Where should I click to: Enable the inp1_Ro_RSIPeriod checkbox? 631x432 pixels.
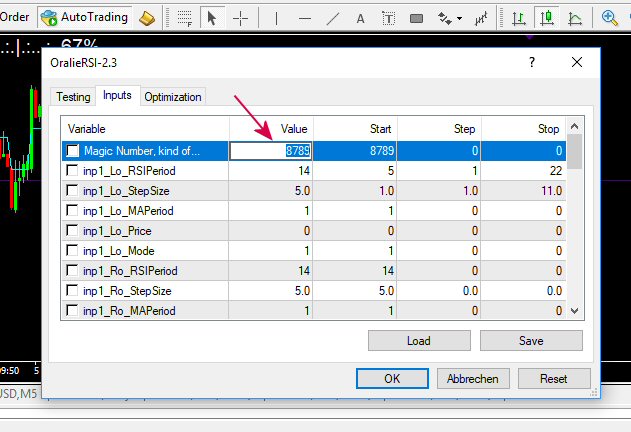(72, 270)
